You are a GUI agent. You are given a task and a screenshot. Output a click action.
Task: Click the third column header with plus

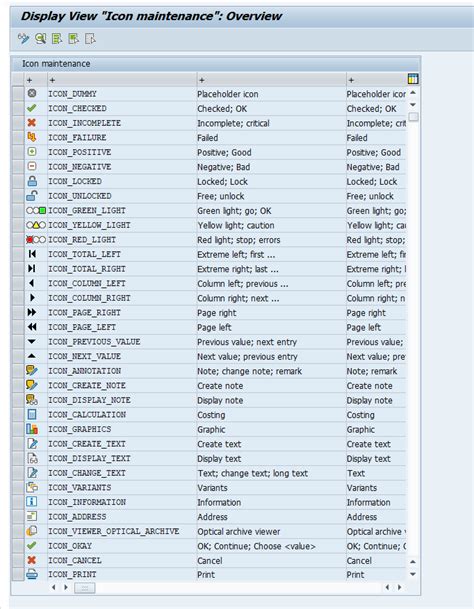(x=271, y=80)
